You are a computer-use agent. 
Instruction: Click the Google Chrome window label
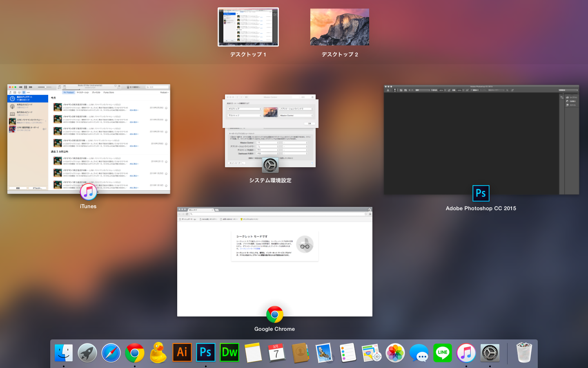275,329
